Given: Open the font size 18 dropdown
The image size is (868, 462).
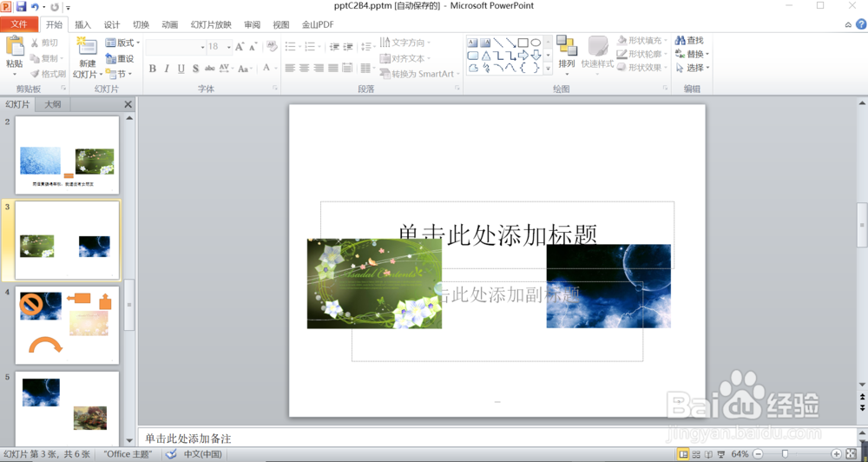Looking at the screenshot, I should pos(228,48).
